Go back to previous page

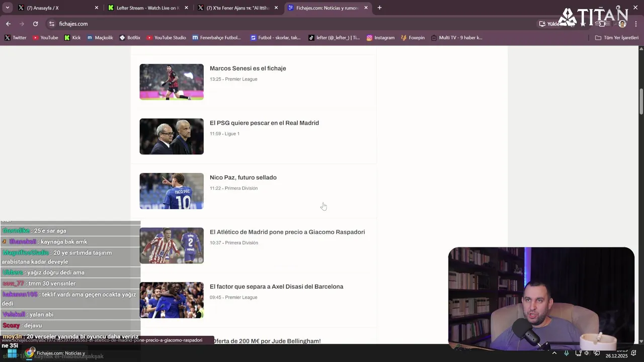[8, 24]
